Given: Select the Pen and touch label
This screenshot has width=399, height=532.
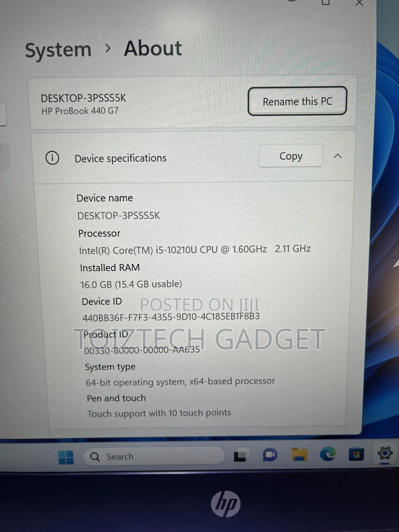Looking at the screenshot, I should [x=116, y=398].
